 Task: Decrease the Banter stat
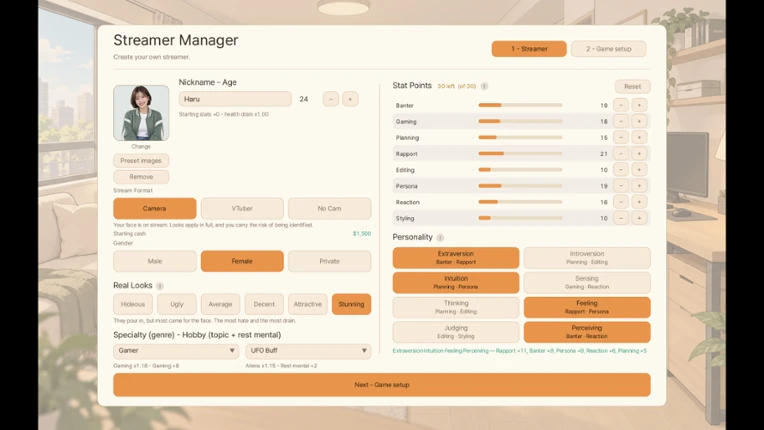[621, 105]
